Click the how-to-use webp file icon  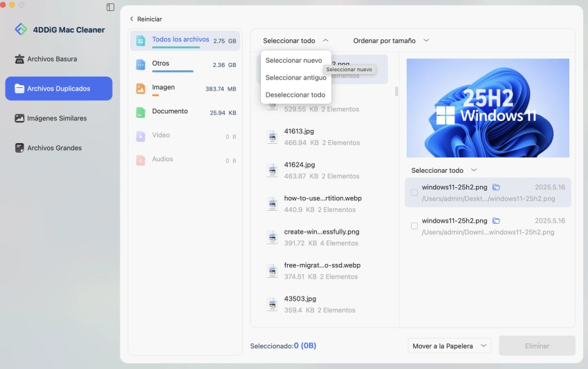click(273, 204)
